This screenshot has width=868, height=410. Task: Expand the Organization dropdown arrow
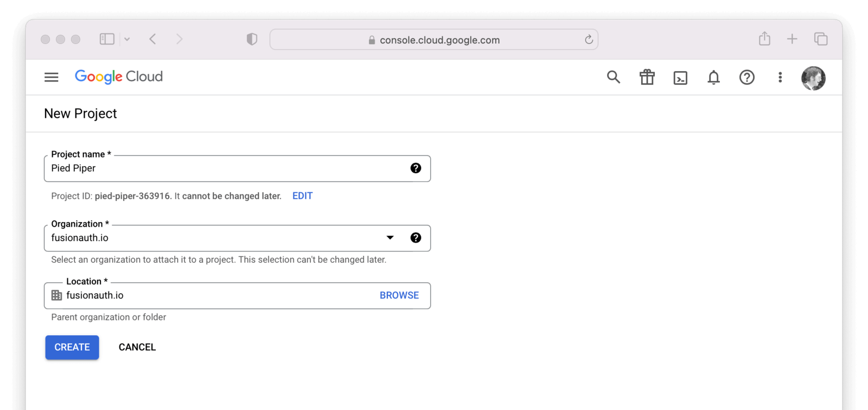390,238
